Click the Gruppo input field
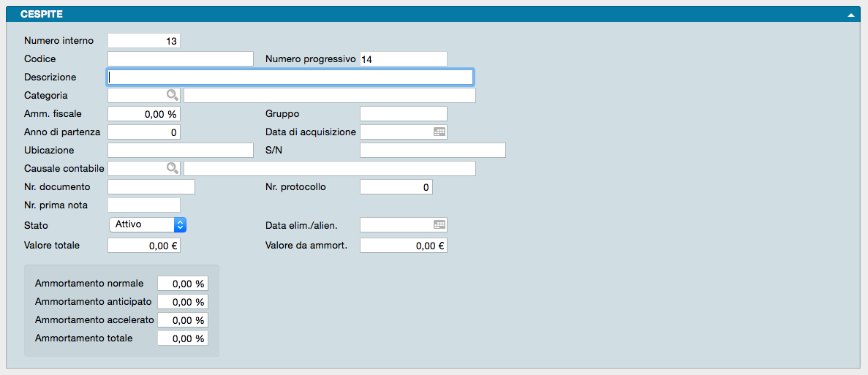Viewport: 868px width, 375px height. pyautogui.click(x=403, y=114)
